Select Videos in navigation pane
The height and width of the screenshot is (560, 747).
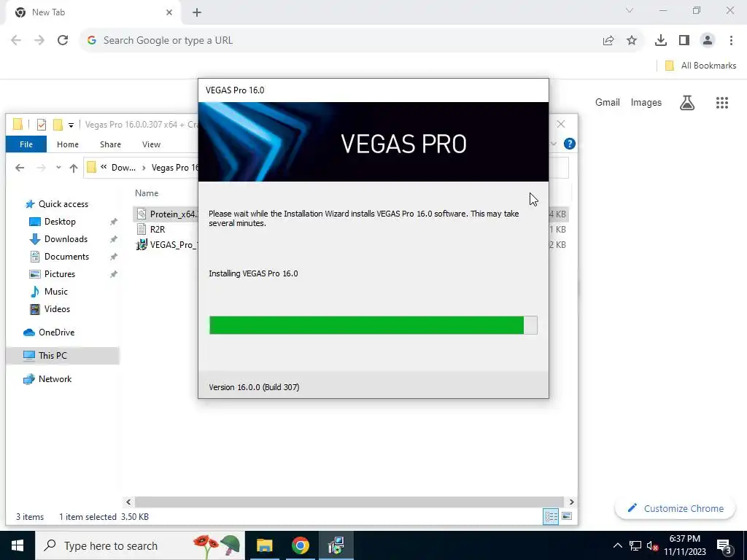(57, 309)
